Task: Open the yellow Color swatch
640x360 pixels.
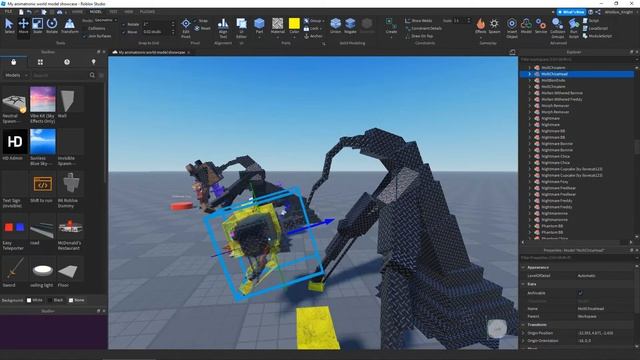Action: coord(294,23)
